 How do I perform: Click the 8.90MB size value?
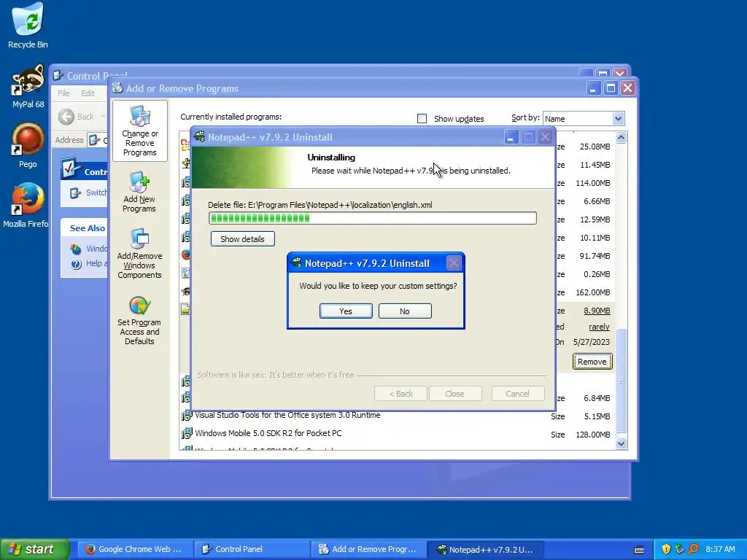click(597, 311)
